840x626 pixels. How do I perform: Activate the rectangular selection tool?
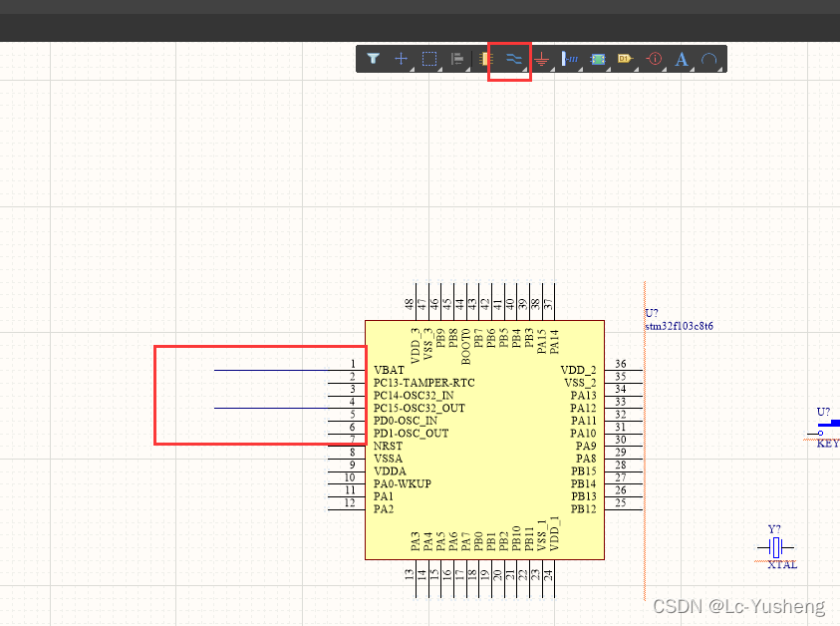coord(429,59)
